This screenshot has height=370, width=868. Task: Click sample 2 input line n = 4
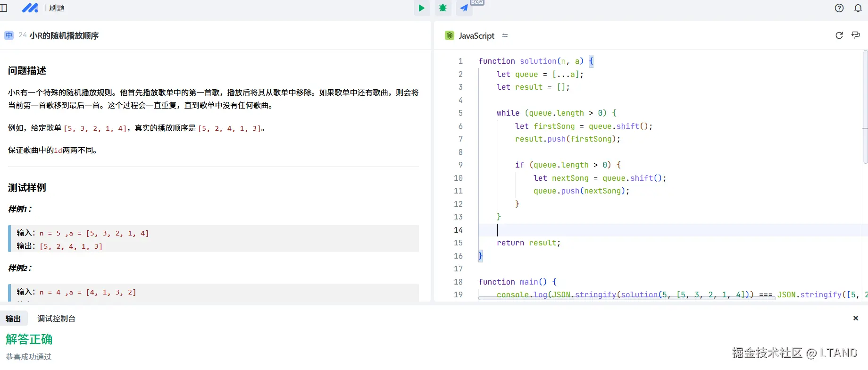coord(76,292)
